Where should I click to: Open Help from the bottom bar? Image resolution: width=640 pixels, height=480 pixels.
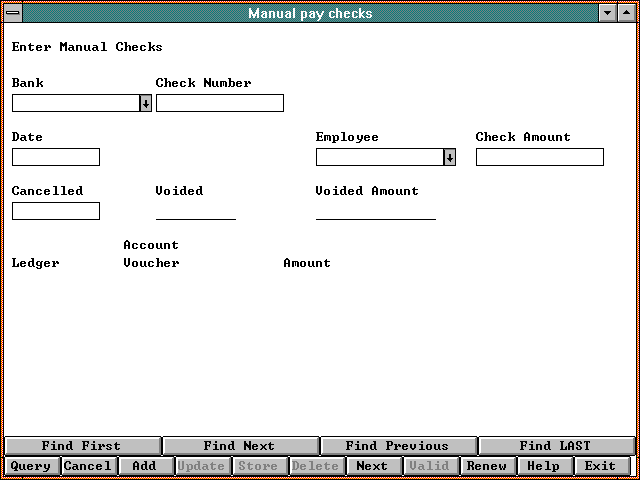click(544, 466)
